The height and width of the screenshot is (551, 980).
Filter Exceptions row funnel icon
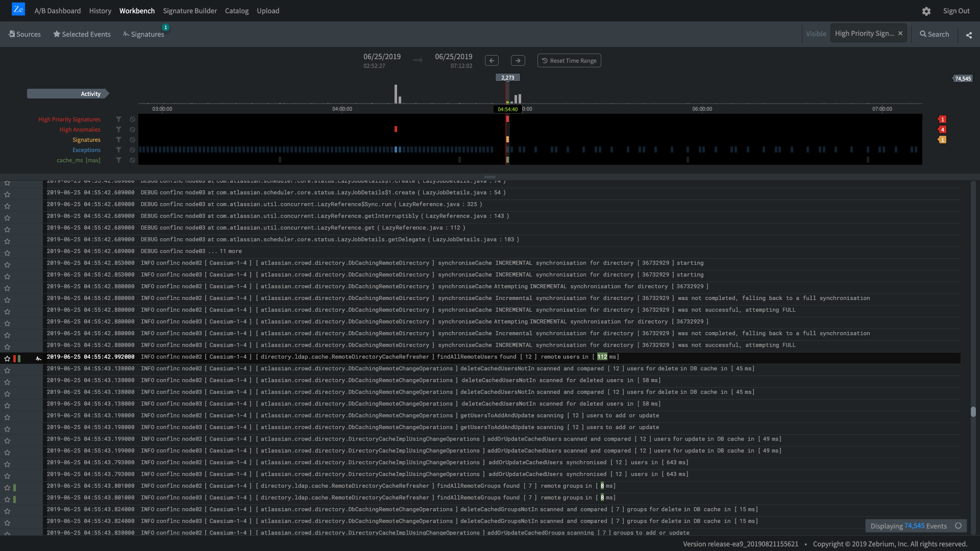click(118, 150)
